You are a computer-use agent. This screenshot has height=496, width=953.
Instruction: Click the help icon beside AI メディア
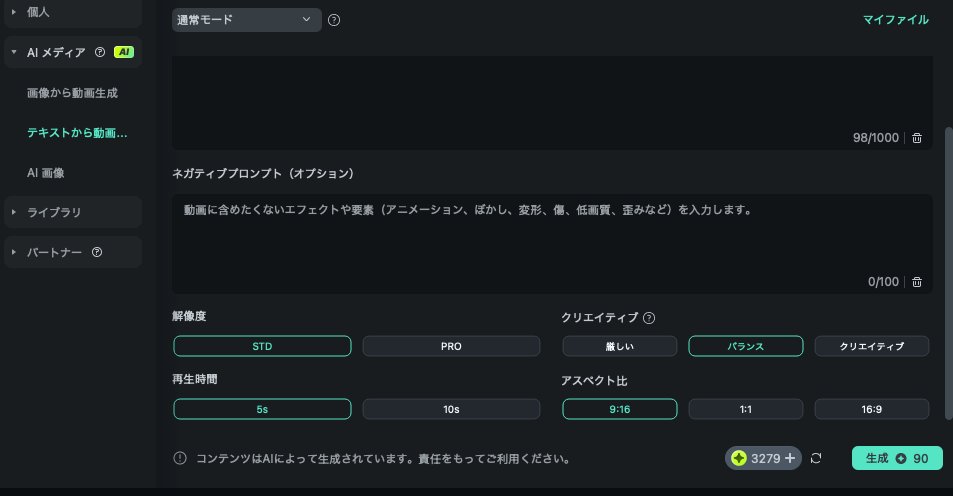tap(100, 52)
